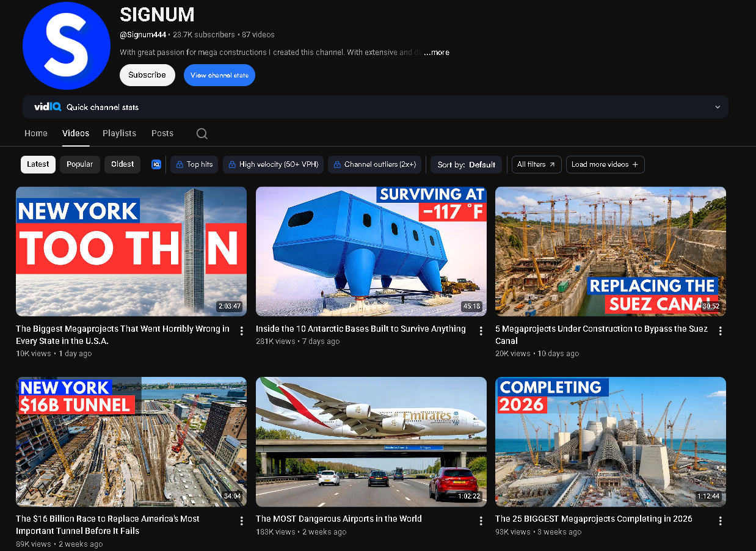Open the All filters panel

(536, 164)
